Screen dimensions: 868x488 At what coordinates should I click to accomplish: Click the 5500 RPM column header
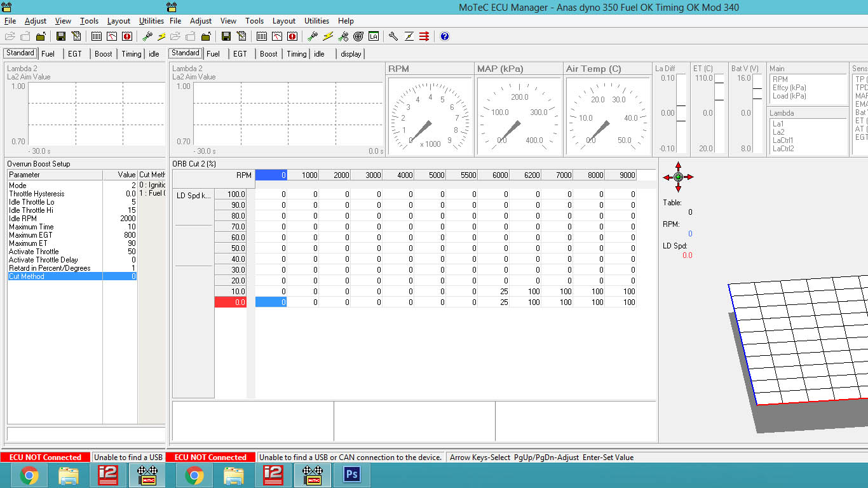click(462, 175)
